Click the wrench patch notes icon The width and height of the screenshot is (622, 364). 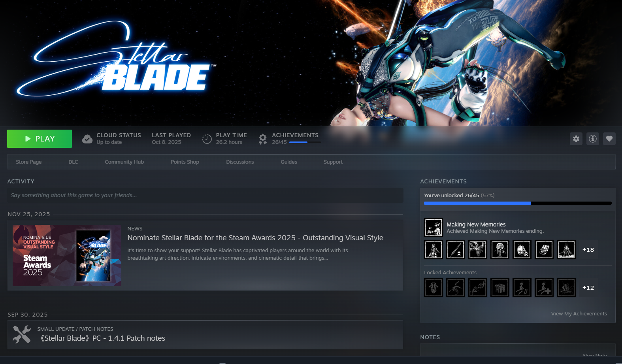(22, 334)
